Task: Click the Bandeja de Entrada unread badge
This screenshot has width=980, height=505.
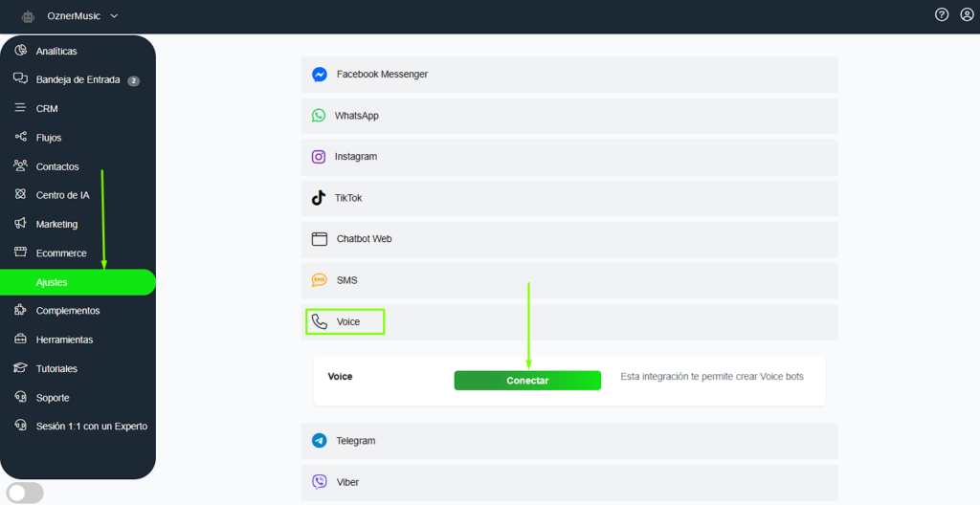Action: 134,81
